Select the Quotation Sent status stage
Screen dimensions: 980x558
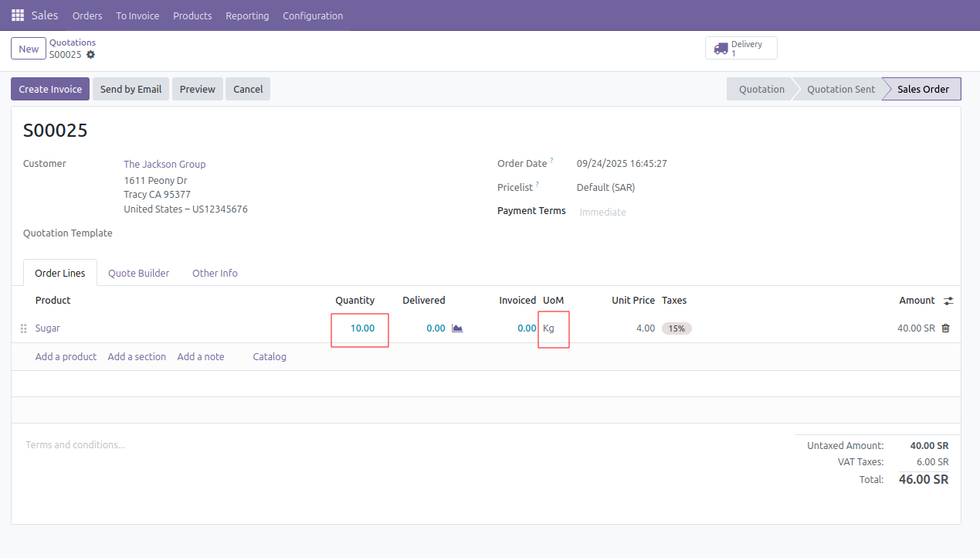click(840, 89)
